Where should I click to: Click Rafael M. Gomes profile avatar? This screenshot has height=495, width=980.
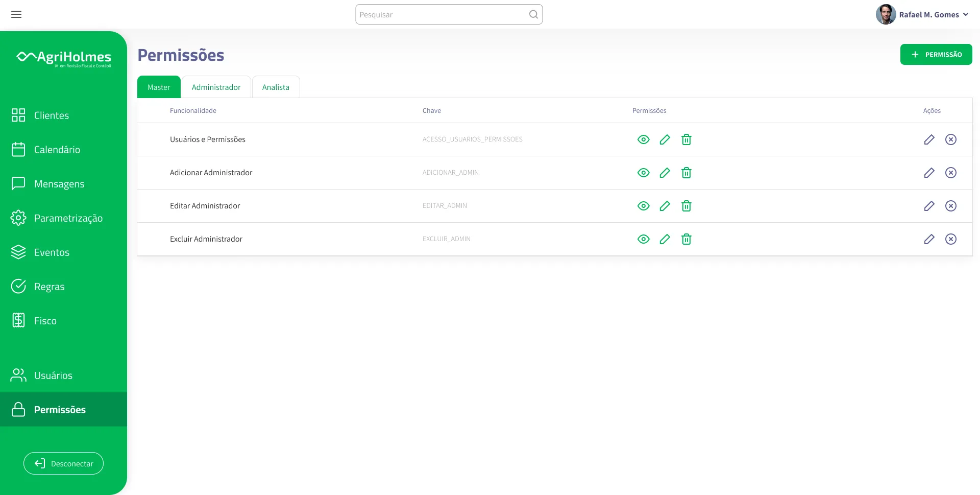click(886, 14)
